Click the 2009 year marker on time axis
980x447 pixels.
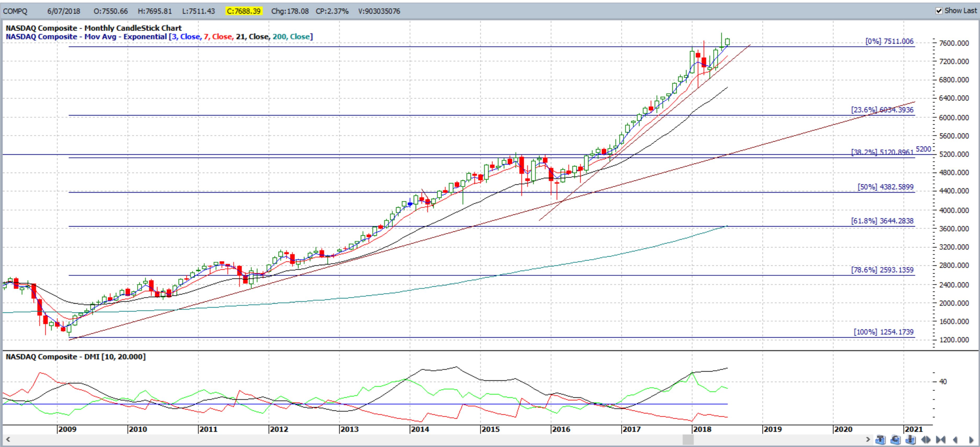click(x=67, y=429)
